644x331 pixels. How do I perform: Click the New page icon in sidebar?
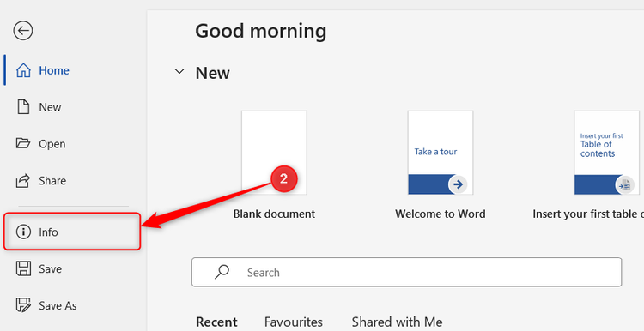click(23, 107)
